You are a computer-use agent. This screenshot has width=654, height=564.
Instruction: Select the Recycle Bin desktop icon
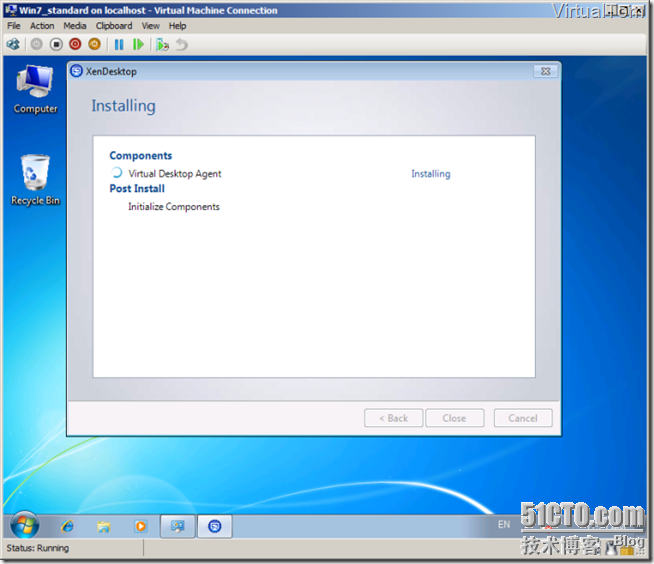coord(35,180)
